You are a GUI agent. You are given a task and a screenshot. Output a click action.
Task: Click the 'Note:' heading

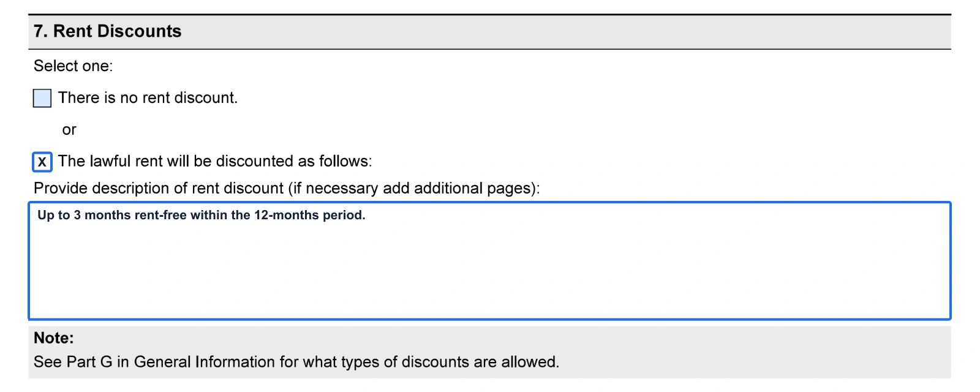click(54, 337)
